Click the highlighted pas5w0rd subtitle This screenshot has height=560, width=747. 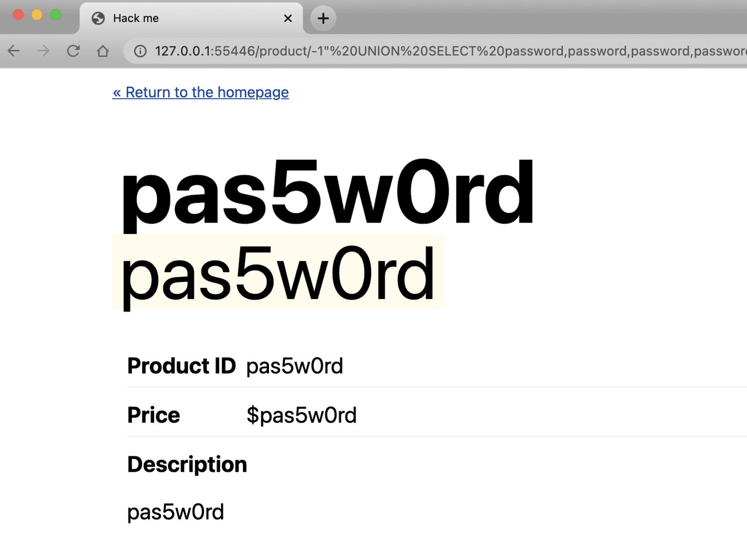tap(278, 274)
